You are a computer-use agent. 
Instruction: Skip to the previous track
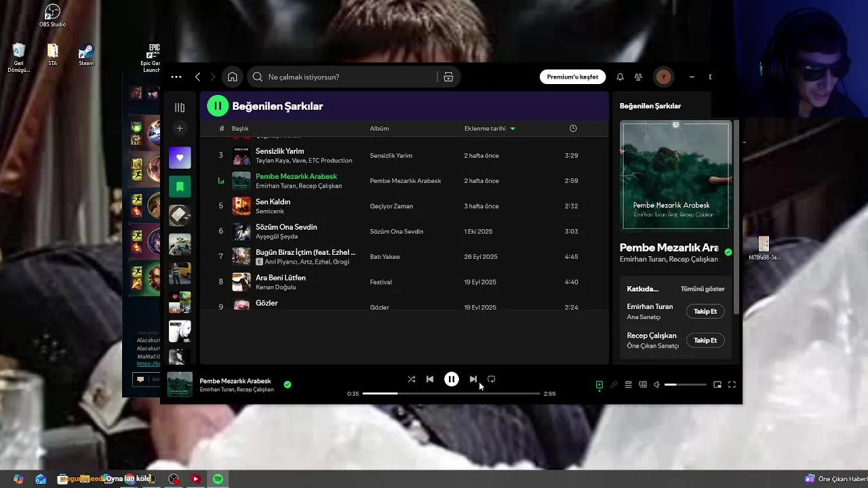tap(430, 380)
